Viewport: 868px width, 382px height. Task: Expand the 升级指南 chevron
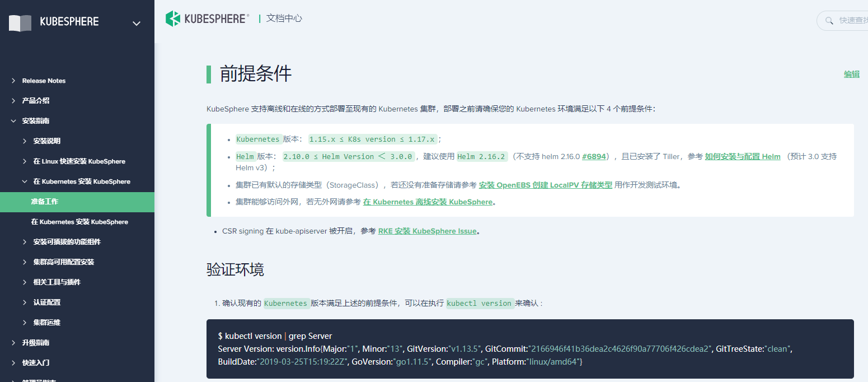point(13,343)
